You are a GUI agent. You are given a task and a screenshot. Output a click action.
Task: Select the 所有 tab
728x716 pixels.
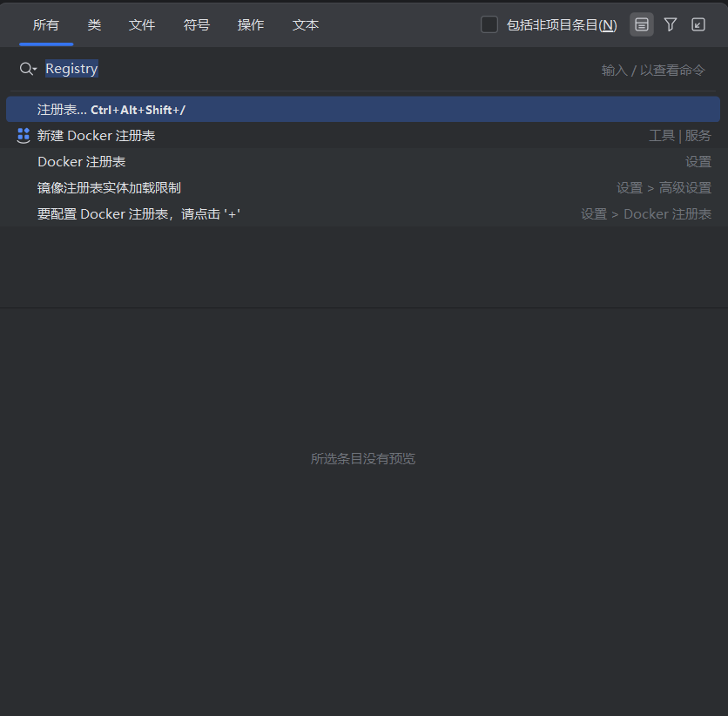46,25
